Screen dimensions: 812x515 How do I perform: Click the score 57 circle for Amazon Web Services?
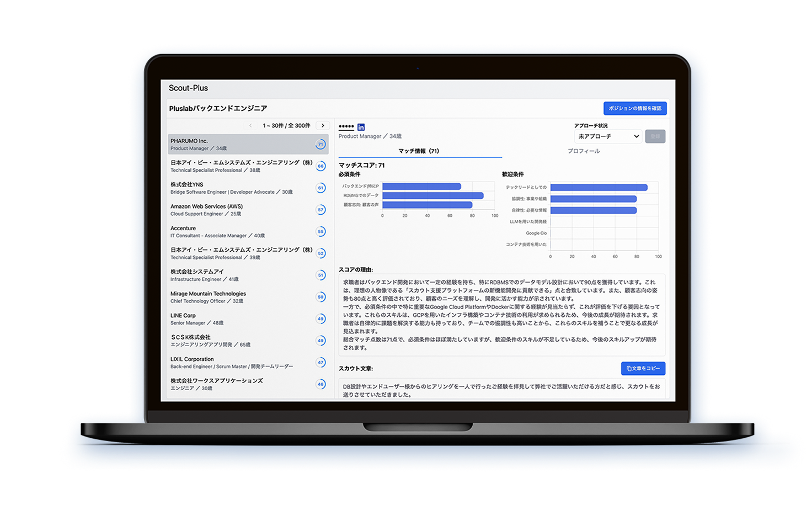(320, 210)
